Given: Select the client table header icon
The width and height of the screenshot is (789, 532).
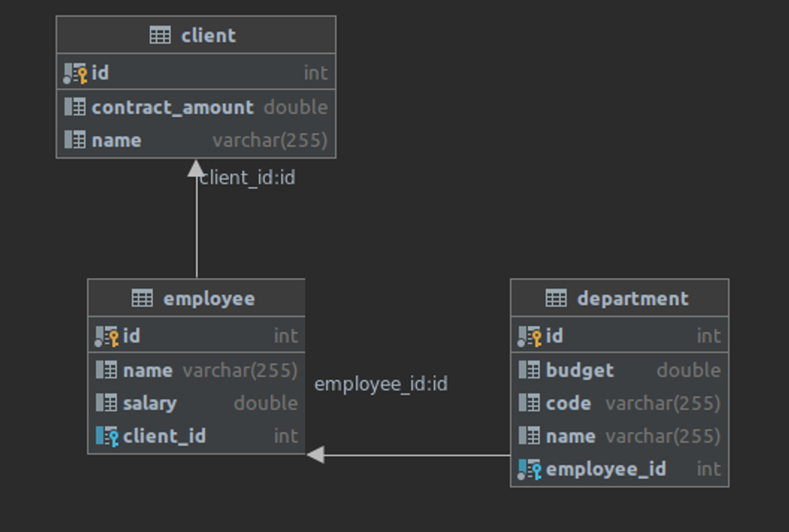Looking at the screenshot, I should (160, 36).
